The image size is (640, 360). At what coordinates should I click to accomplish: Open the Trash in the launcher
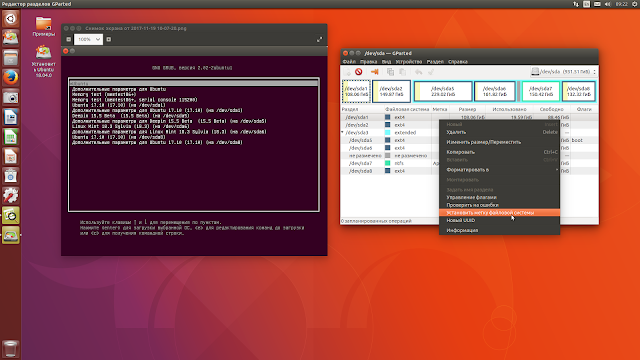[x=11, y=349]
